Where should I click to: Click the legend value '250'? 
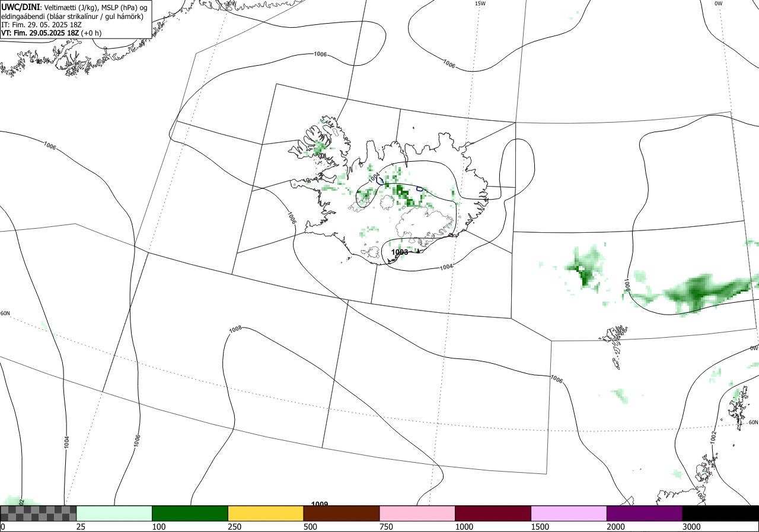click(234, 527)
